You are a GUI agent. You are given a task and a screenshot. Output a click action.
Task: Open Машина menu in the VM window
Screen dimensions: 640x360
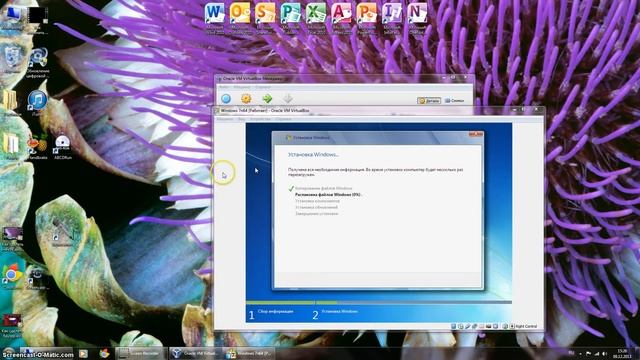(x=224, y=119)
